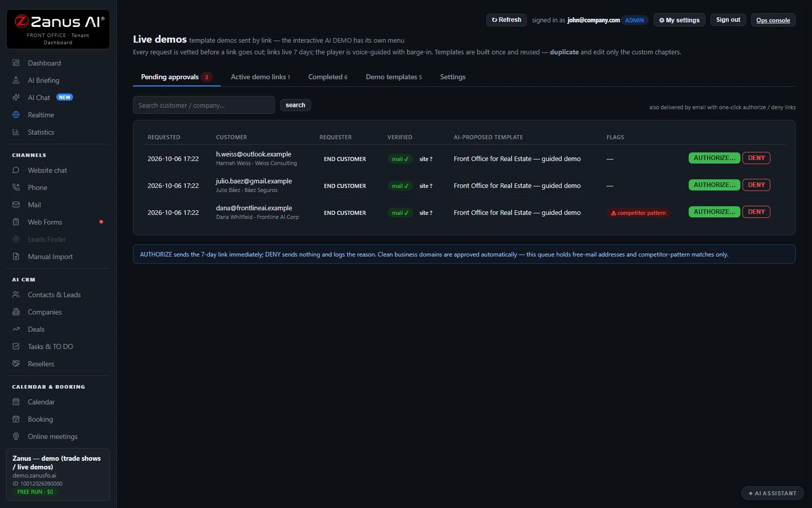Open Dashboard grid icon in sidebar
The height and width of the screenshot is (508, 812).
coord(16,63)
